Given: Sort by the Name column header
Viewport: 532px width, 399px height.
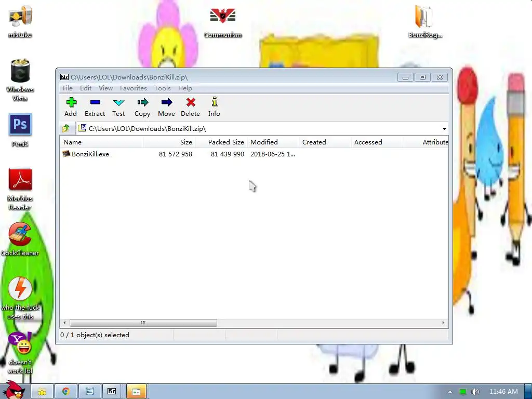Looking at the screenshot, I should click(x=101, y=142).
